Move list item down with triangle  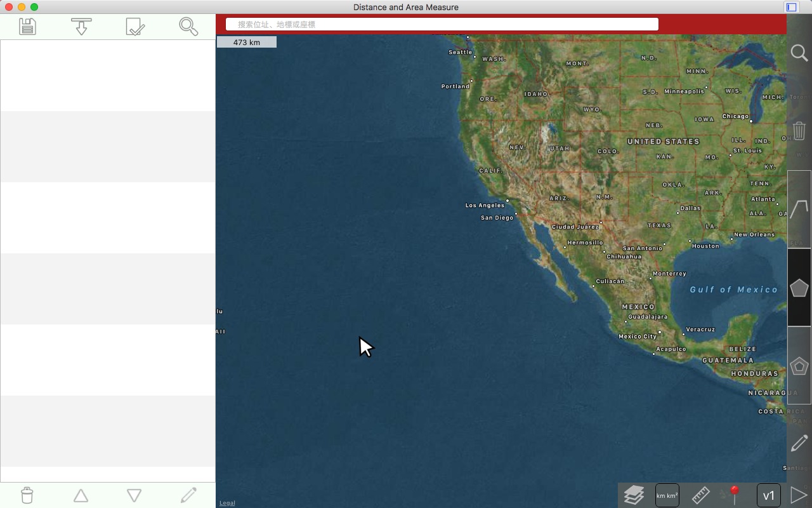pyautogui.click(x=134, y=495)
